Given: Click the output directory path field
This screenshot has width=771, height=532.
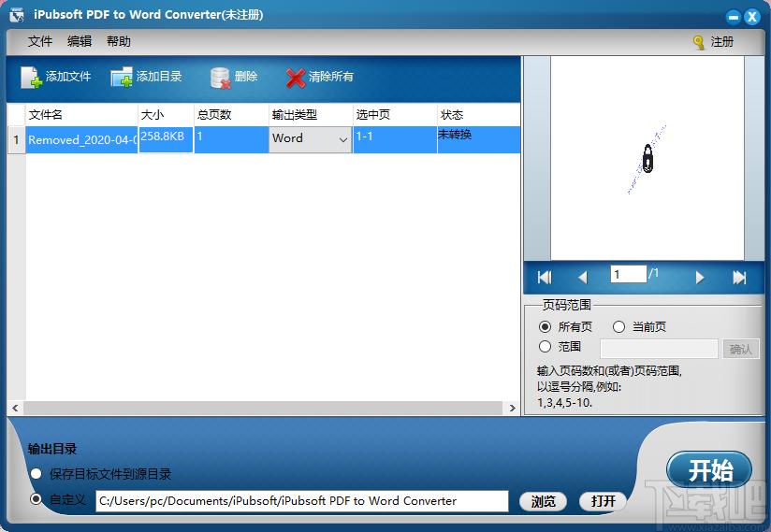Looking at the screenshot, I should [302, 501].
